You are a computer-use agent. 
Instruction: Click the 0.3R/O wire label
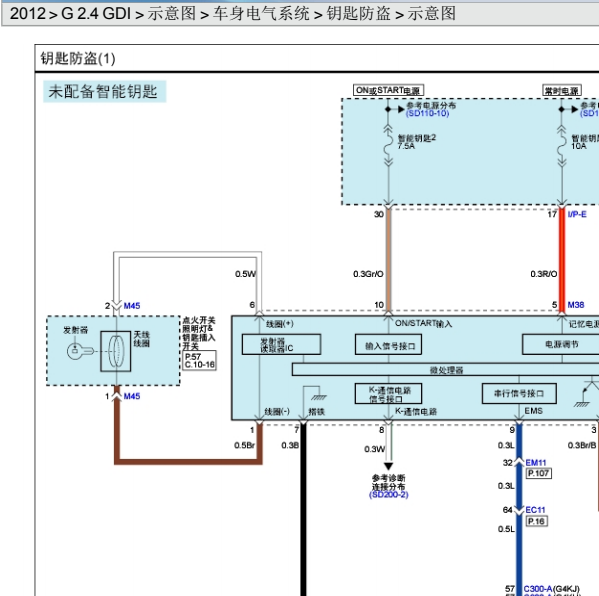click(544, 274)
